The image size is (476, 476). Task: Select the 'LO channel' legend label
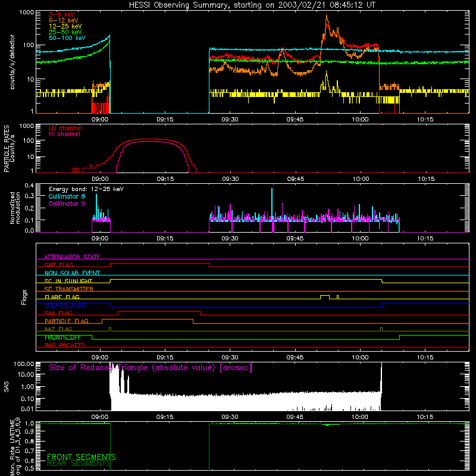point(65,128)
